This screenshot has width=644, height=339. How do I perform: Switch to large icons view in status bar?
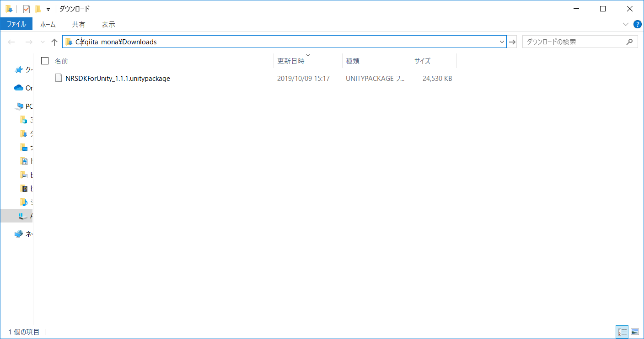pyautogui.click(x=634, y=332)
